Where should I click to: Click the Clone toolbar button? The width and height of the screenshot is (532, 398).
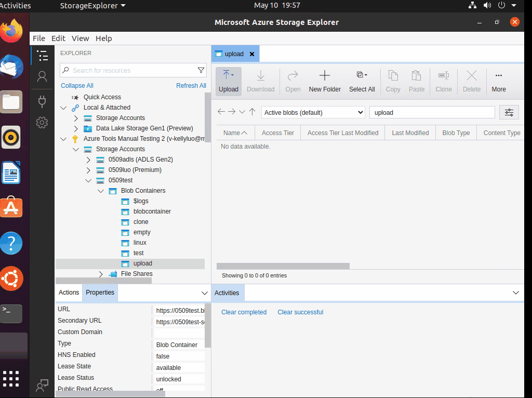click(x=444, y=81)
